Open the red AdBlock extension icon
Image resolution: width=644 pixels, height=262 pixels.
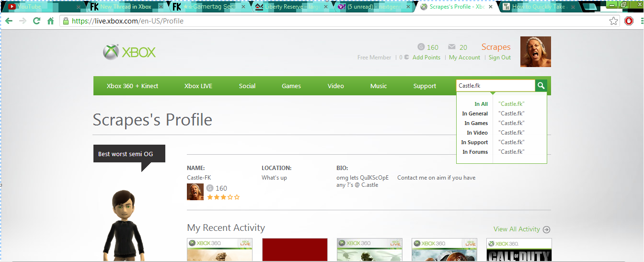tap(629, 21)
